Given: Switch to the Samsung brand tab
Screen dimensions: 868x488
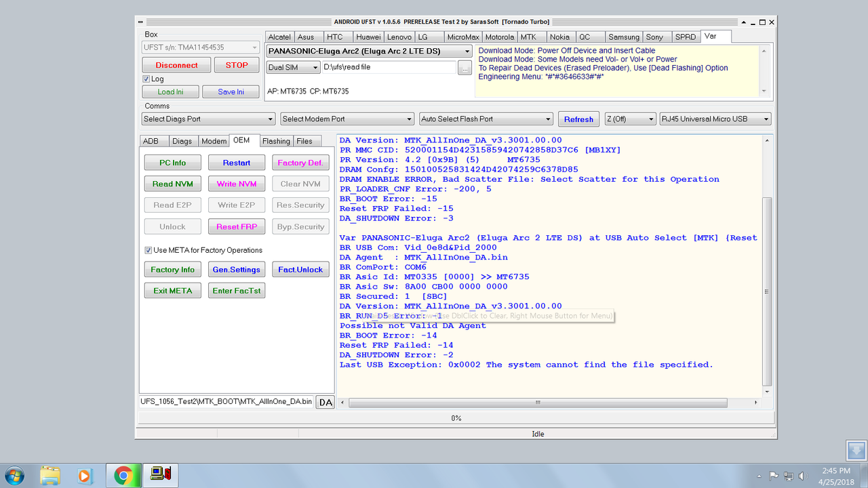Looking at the screenshot, I should pos(623,37).
